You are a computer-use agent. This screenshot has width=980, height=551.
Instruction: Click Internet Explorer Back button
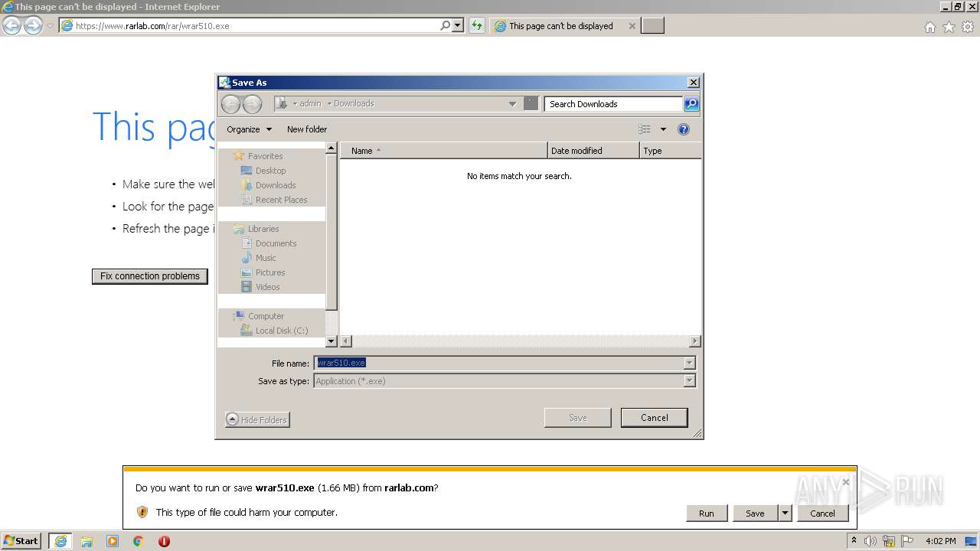pyautogui.click(x=11, y=25)
